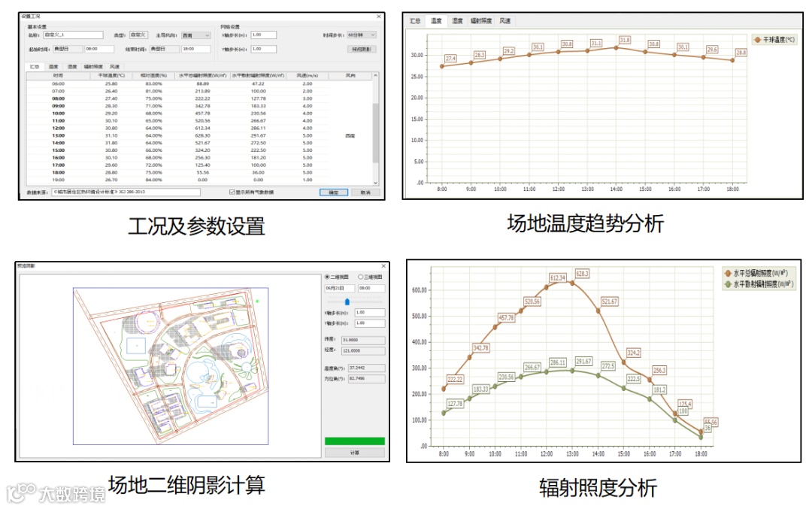This screenshot has height=509, width=812.
Task: Click the 291.67 data label on radiation chart
Action: tap(583, 362)
